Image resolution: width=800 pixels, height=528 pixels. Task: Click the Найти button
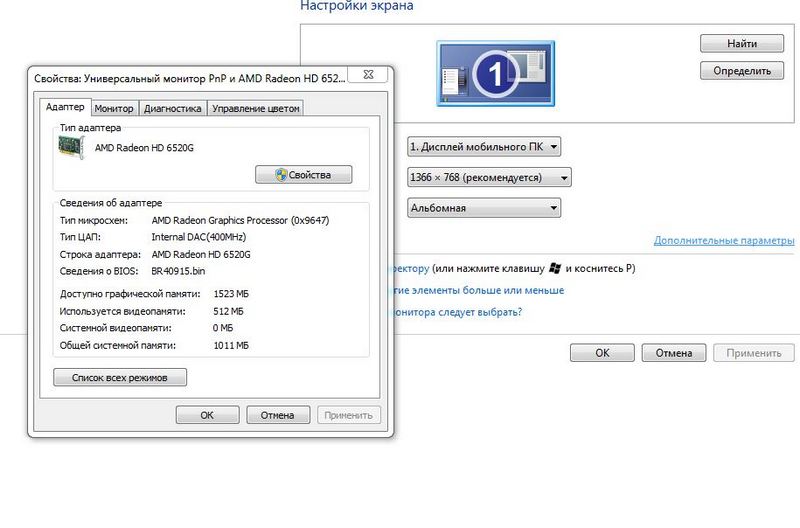click(741, 44)
